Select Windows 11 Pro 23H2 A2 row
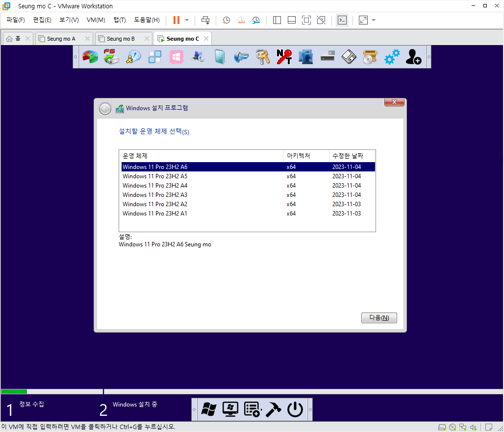Image resolution: width=504 pixels, height=432 pixels. (x=248, y=204)
